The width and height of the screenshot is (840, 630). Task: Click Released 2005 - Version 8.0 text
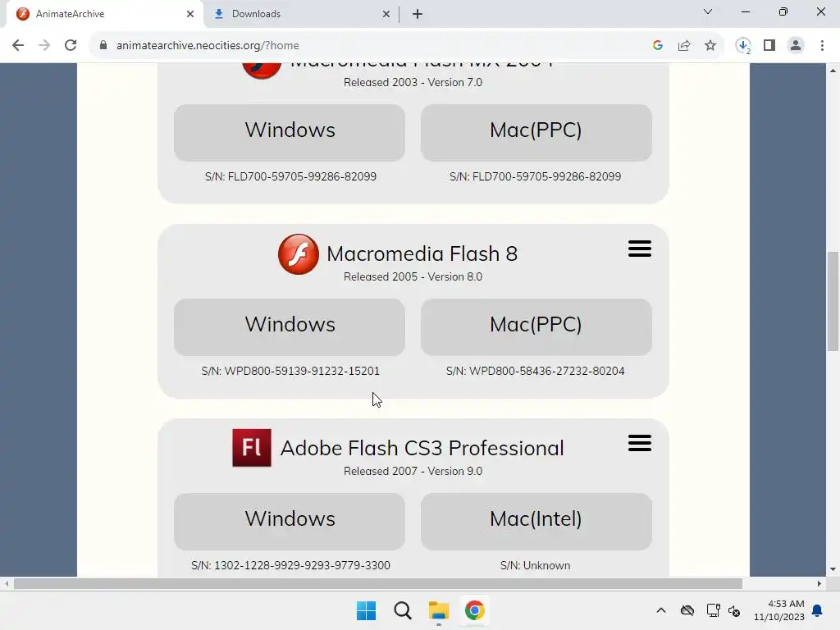[x=413, y=276]
